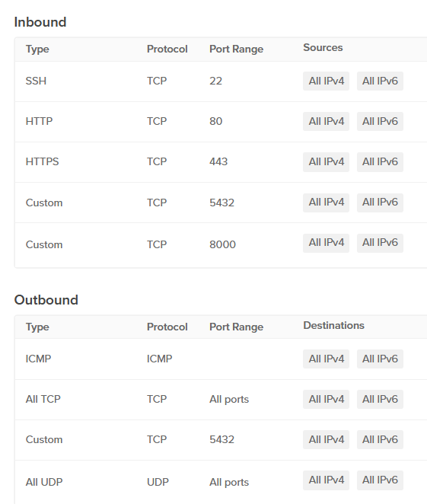Click All IPv6 tag for port 8000
Image resolution: width=427 pixels, height=504 pixels.
point(380,243)
